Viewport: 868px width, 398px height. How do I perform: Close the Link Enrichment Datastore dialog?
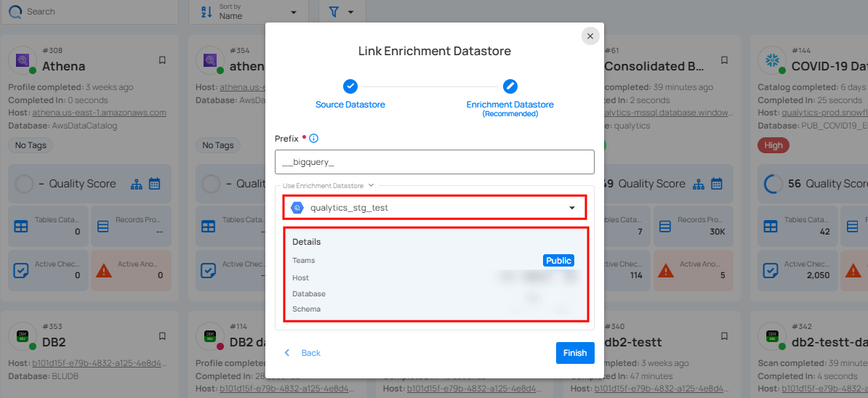point(590,36)
